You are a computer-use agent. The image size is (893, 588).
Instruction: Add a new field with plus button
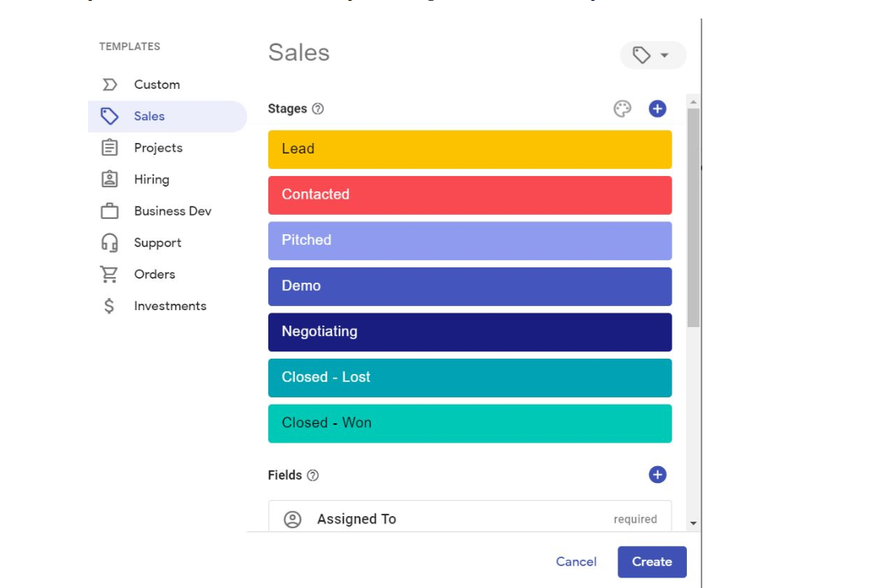point(657,475)
